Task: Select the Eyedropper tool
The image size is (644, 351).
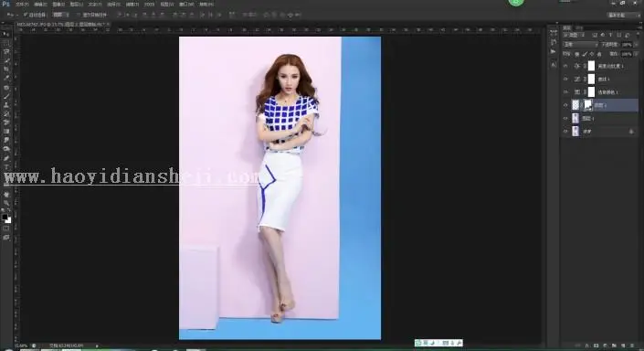Action: [x=6, y=78]
